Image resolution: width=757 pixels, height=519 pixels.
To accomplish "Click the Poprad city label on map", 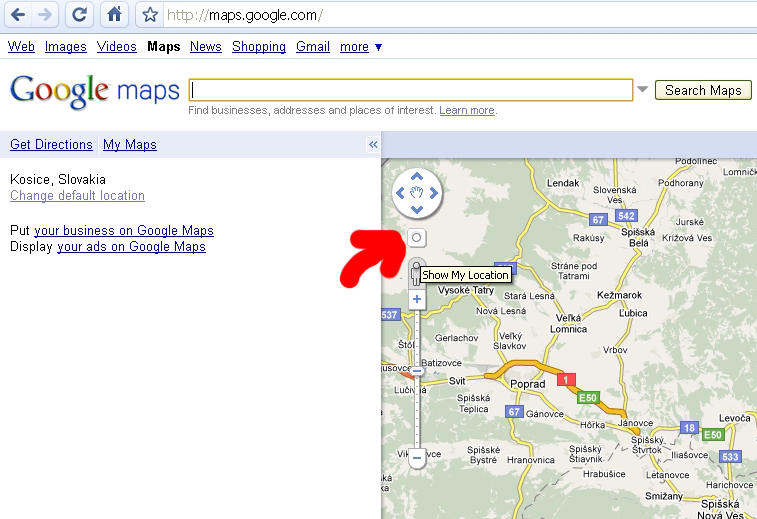I will [x=527, y=384].
